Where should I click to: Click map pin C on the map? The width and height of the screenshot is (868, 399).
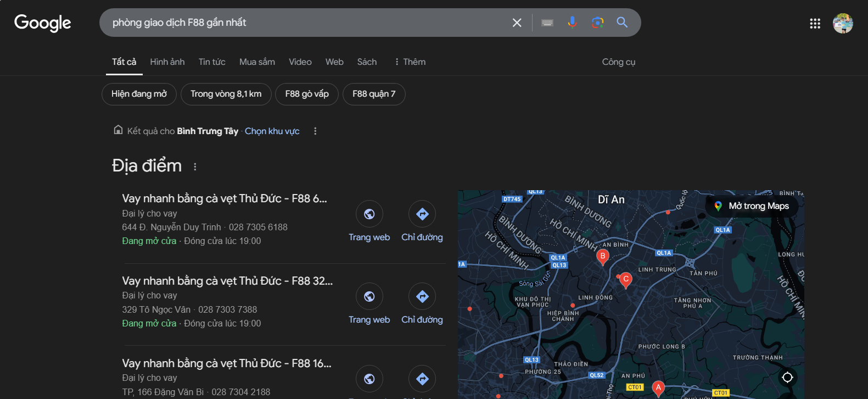(x=626, y=280)
